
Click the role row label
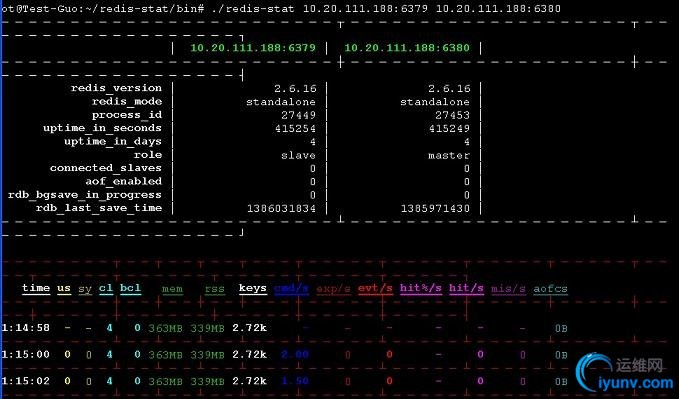(148, 155)
